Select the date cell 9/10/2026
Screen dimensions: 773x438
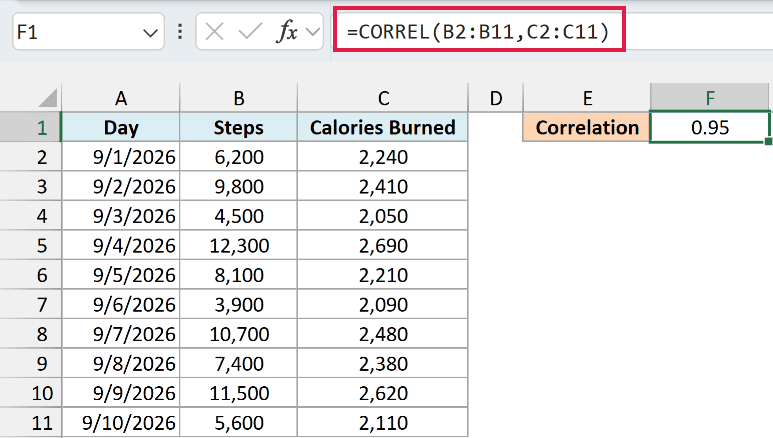click(121, 423)
